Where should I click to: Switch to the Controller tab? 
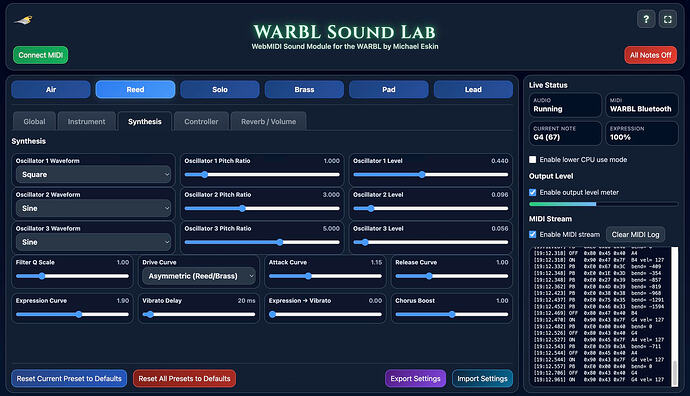click(201, 121)
